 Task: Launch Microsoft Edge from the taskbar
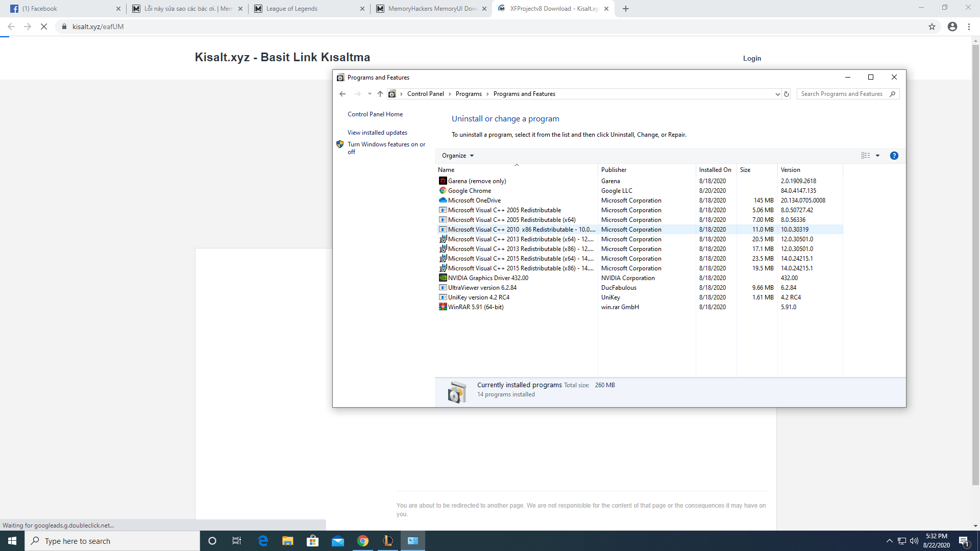[x=263, y=541]
